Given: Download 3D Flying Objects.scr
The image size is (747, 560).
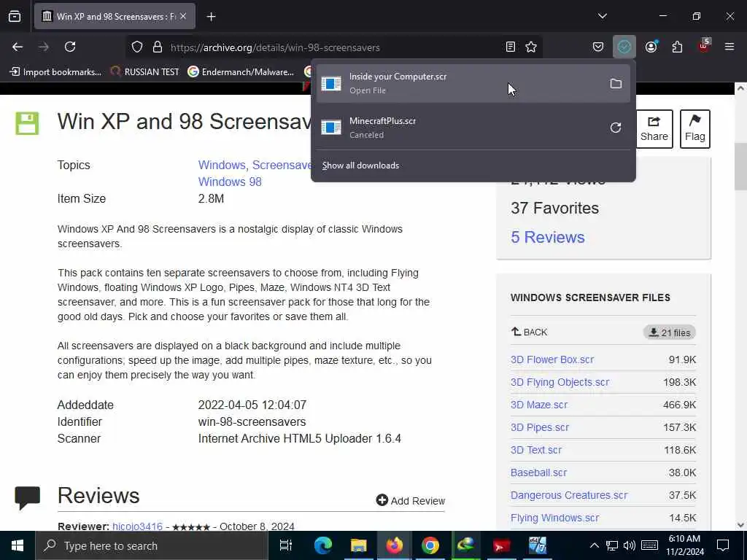Looking at the screenshot, I should 560,382.
